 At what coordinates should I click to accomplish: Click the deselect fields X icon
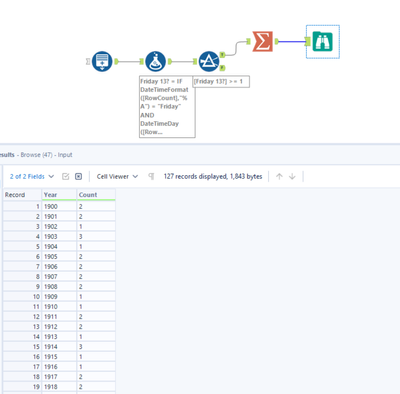point(78,176)
